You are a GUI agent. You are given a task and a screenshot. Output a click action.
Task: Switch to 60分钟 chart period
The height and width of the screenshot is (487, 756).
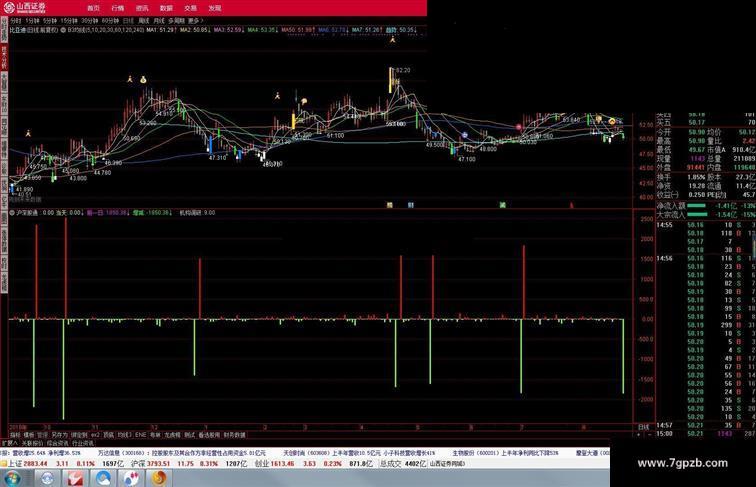tap(110, 21)
